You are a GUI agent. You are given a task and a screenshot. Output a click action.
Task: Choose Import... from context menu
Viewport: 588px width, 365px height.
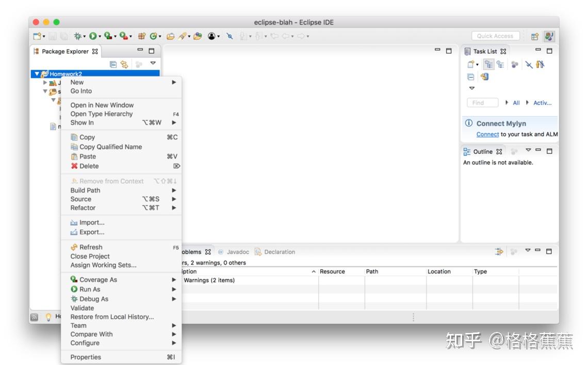[122, 223]
